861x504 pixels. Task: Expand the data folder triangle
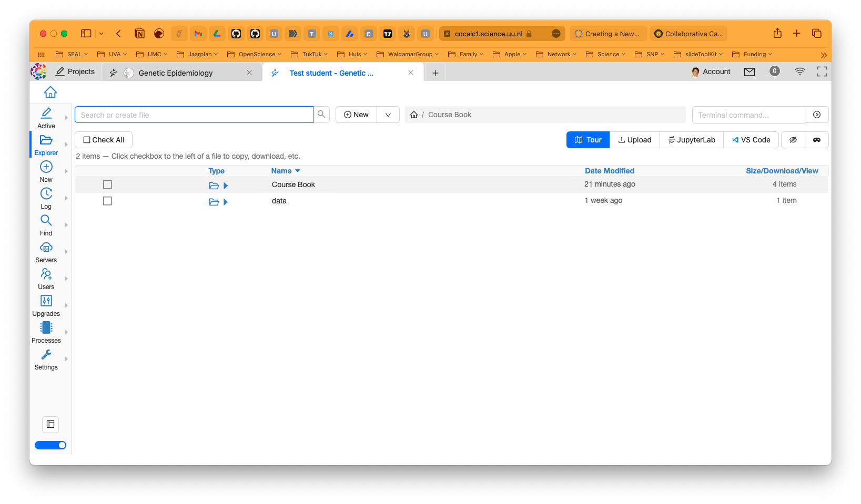click(226, 202)
